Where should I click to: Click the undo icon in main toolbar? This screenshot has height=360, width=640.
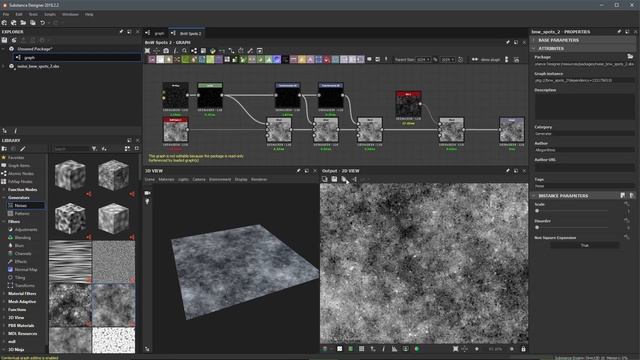[x=42, y=23]
